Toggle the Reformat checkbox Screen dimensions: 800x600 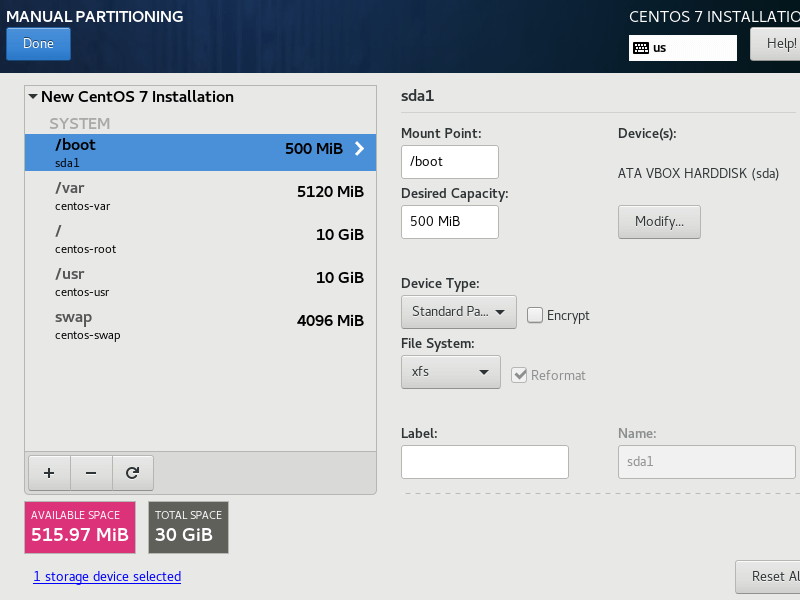519,375
